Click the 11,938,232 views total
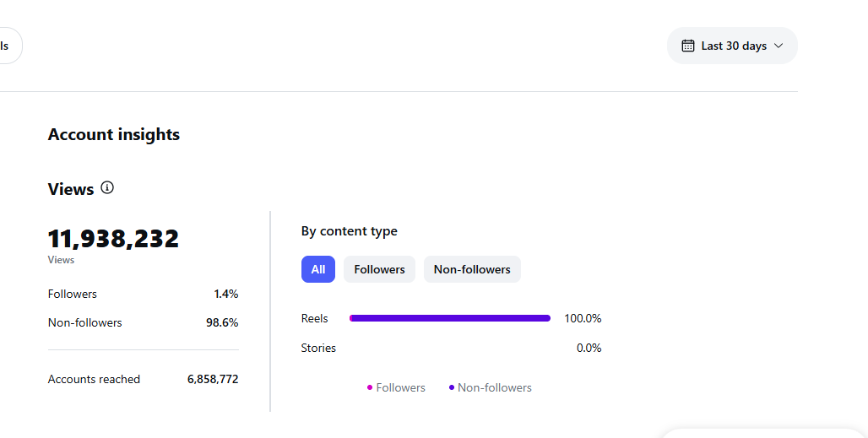The height and width of the screenshot is (438, 868). [x=113, y=239]
